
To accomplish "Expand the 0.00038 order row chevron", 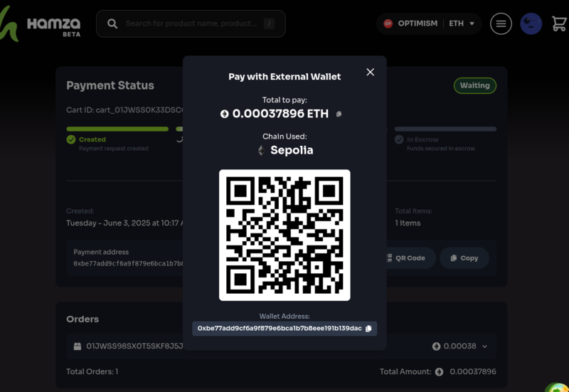I will (x=484, y=346).
